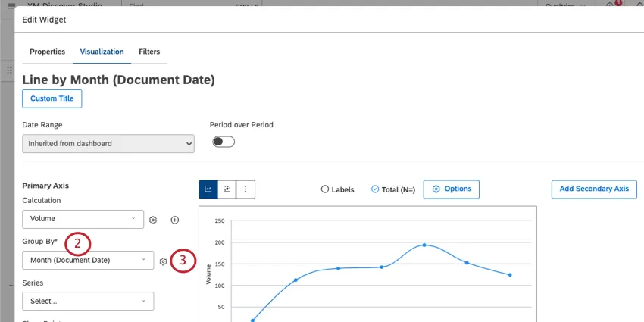644x322 pixels.
Task: Switch to the Filters tab
Action: pos(149,52)
